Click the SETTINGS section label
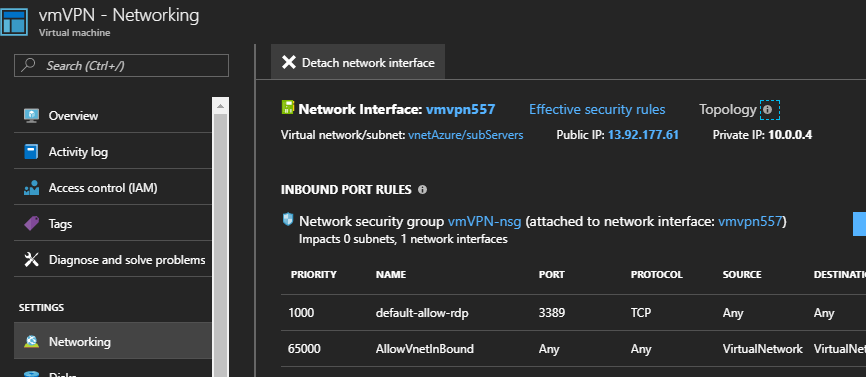866x377 pixels. pyautogui.click(x=41, y=307)
